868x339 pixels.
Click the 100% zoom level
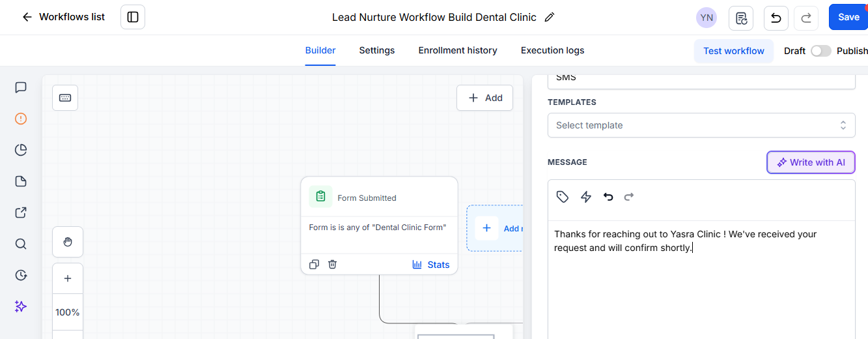pos(68,312)
